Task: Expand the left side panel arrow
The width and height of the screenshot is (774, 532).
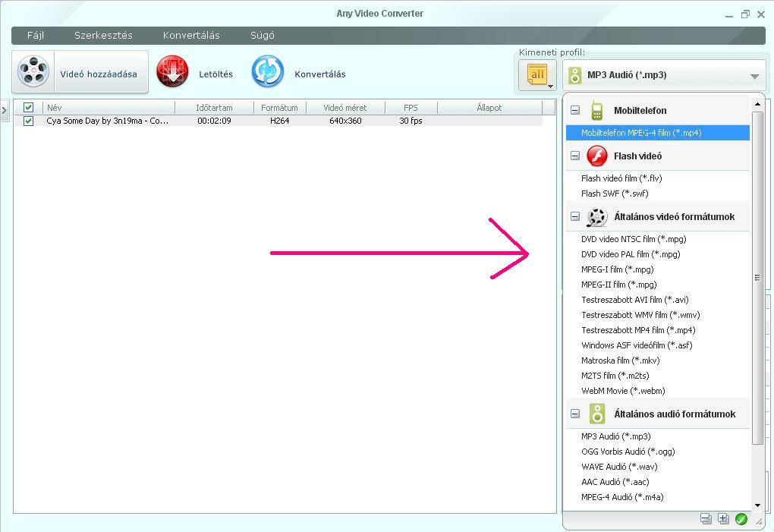Action: tap(5, 111)
